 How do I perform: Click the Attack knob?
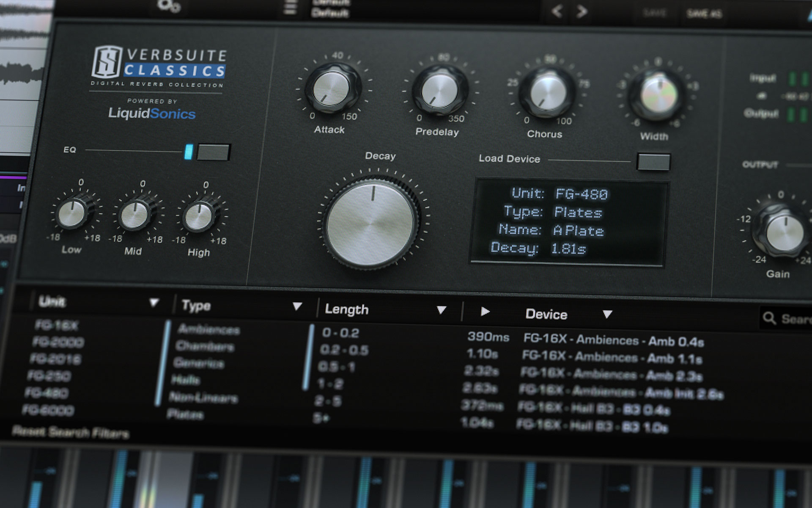click(x=332, y=88)
